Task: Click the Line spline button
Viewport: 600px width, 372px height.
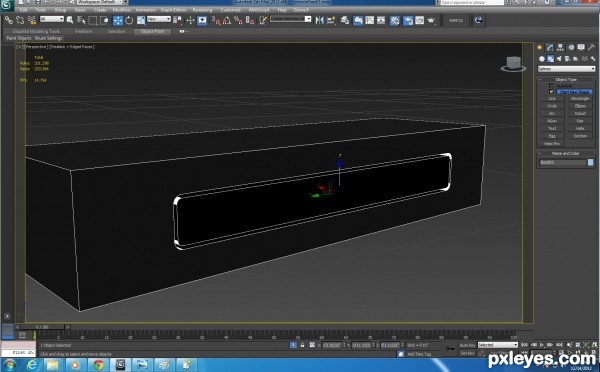Action: tap(552, 98)
